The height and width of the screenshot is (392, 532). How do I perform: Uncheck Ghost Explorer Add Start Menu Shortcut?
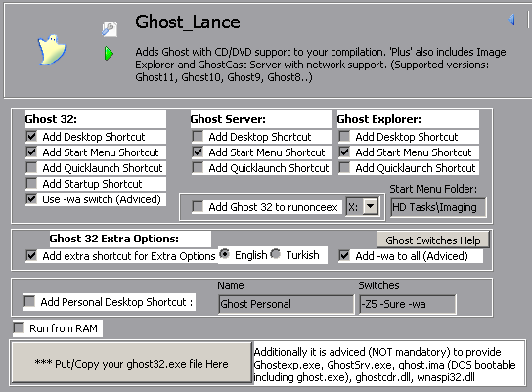tap(344, 152)
